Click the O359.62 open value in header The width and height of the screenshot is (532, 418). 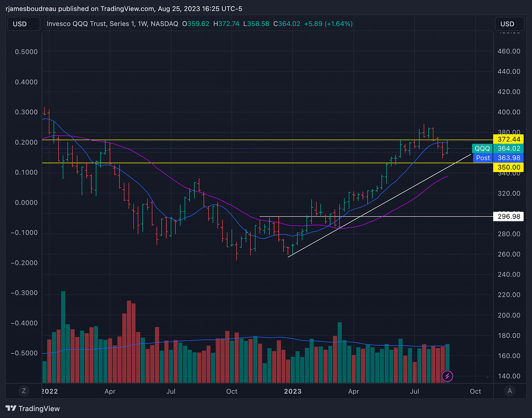196,24
